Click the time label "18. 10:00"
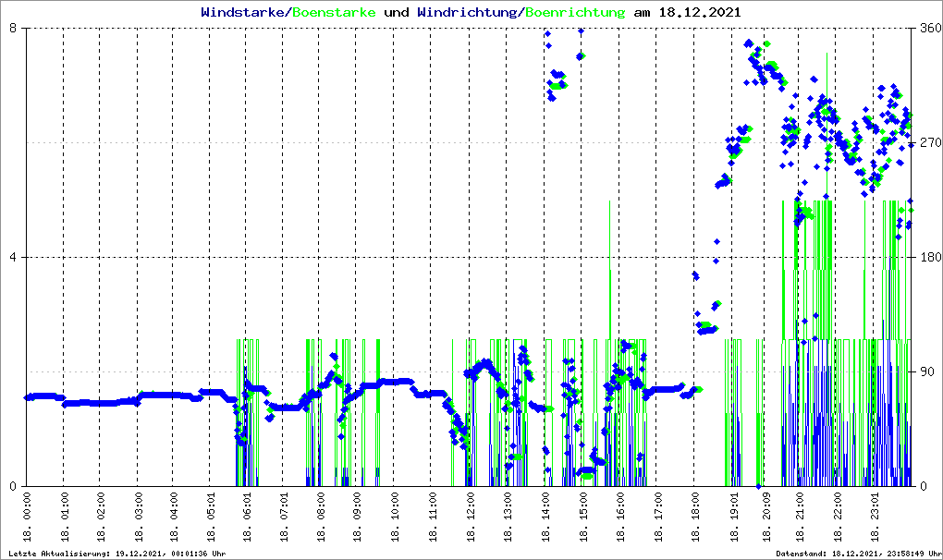Viewport: 943px width, 560px height. (395, 517)
